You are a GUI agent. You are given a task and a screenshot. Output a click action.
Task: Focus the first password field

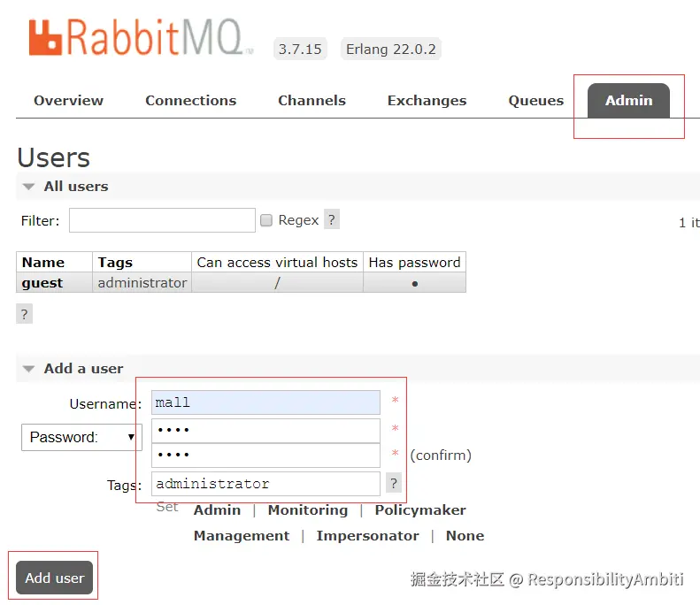tap(265, 430)
